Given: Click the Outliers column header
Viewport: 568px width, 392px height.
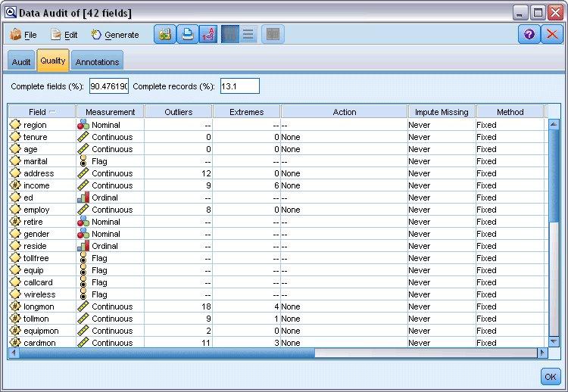Looking at the screenshot, I should (178, 112).
